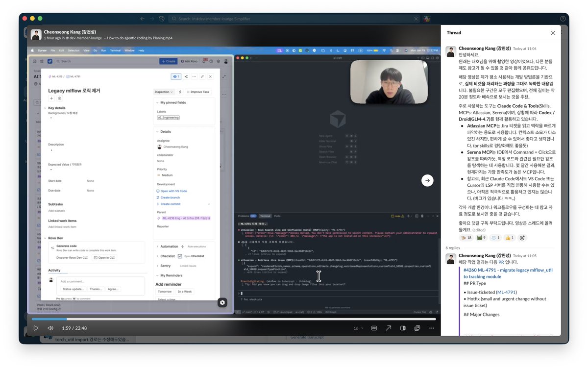This screenshot has height=369, width=588.
Task: Toggle the thread sidebar panel icon
Action: tap(403, 328)
